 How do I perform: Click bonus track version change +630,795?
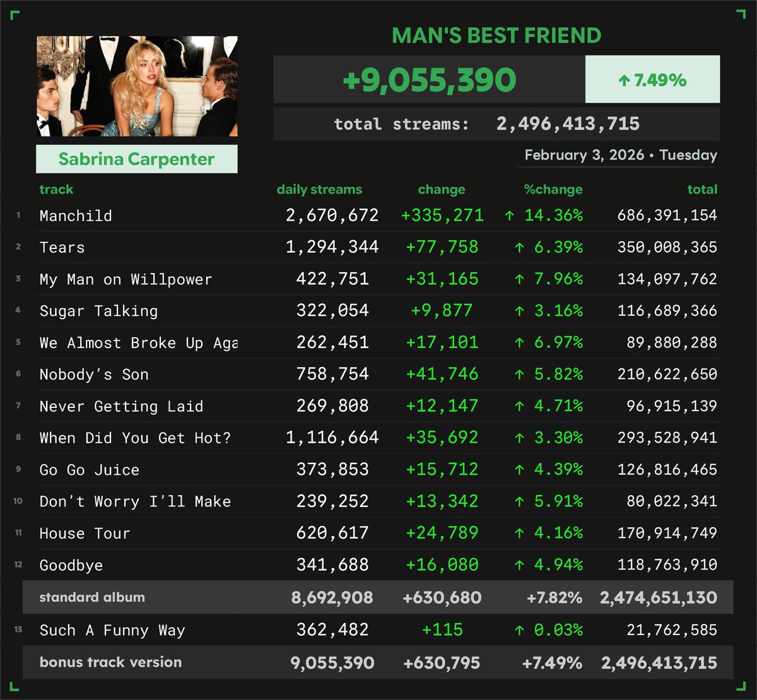click(x=441, y=663)
